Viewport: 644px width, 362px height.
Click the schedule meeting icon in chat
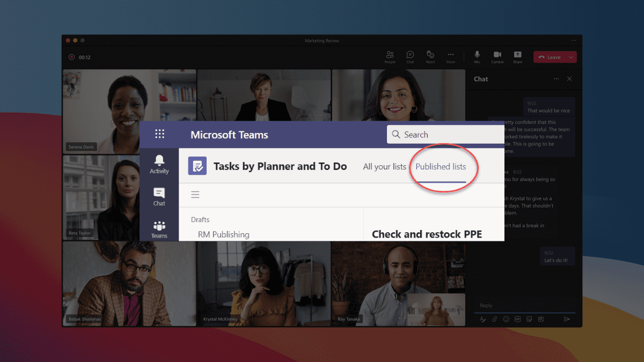541,319
